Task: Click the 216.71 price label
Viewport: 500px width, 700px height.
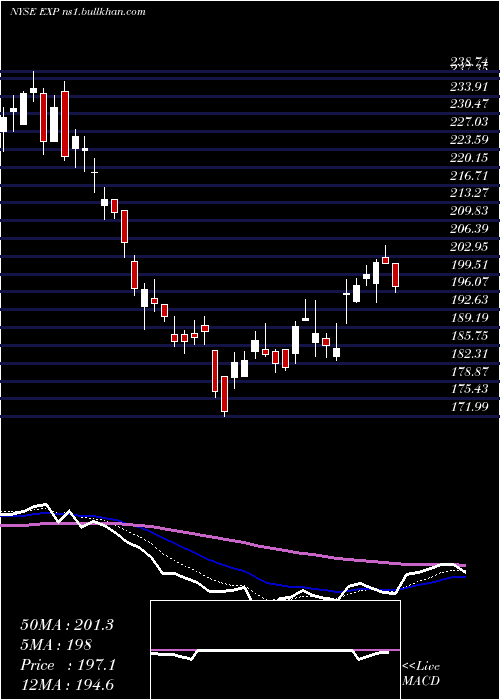Action: point(468,176)
